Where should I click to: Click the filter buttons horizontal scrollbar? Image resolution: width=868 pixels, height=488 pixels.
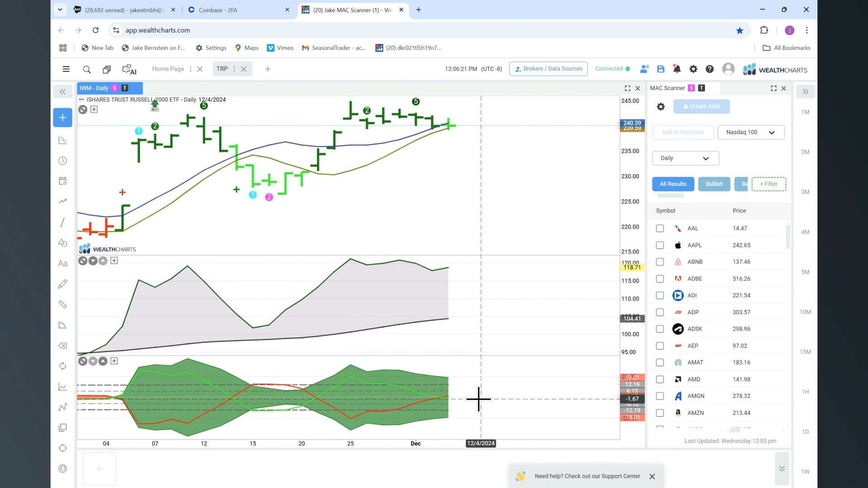tap(670, 196)
